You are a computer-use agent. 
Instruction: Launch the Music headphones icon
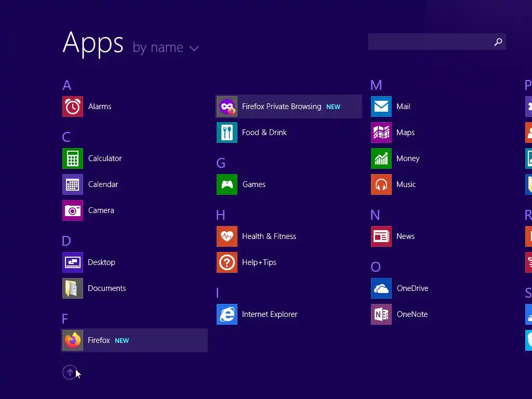click(381, 184)
